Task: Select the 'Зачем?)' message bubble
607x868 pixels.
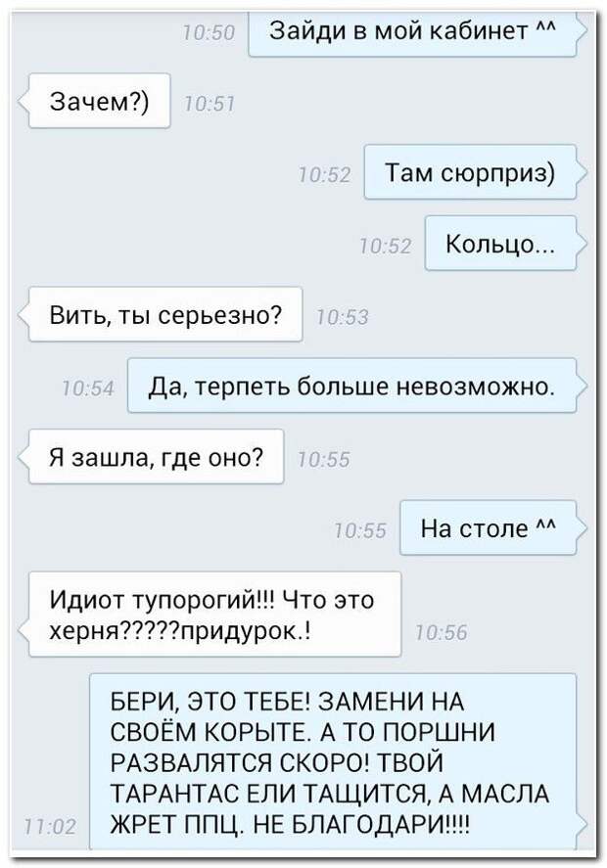Action: click(x=99, y=101)
